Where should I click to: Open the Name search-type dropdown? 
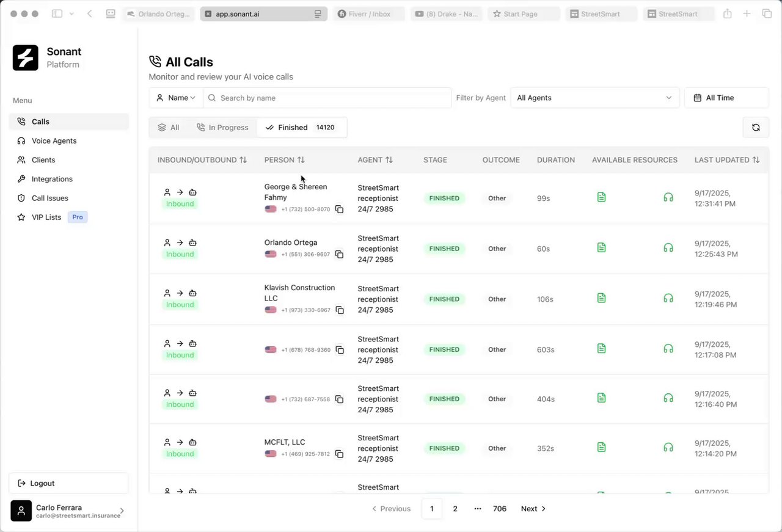point(176,98)
